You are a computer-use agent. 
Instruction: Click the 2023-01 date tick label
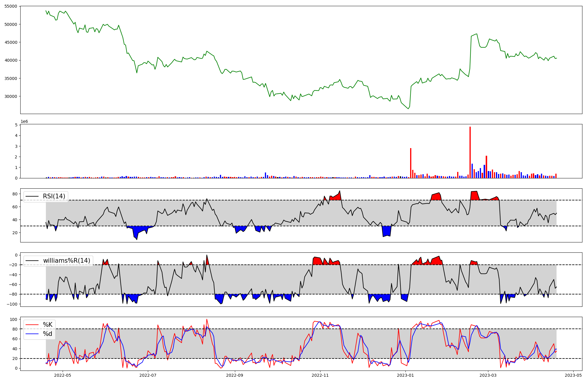406,375
